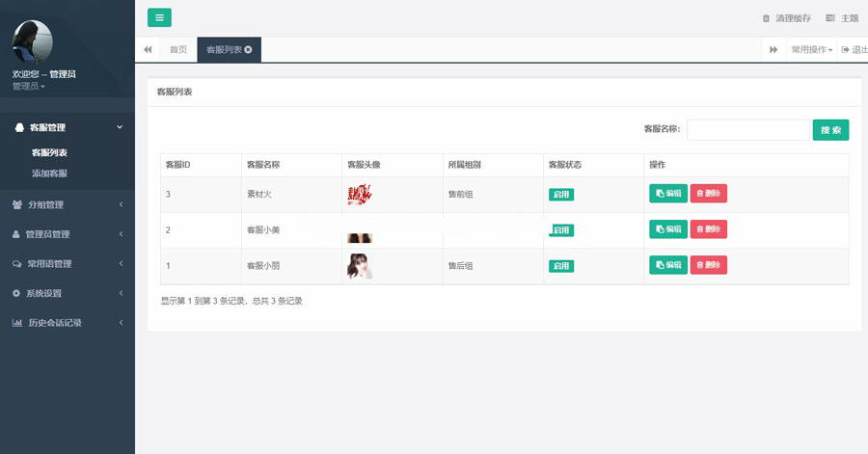The width and height of the screenshot is (868, 454).
Task: Open the 主题 theme settings icon
Action: point(829,18)
